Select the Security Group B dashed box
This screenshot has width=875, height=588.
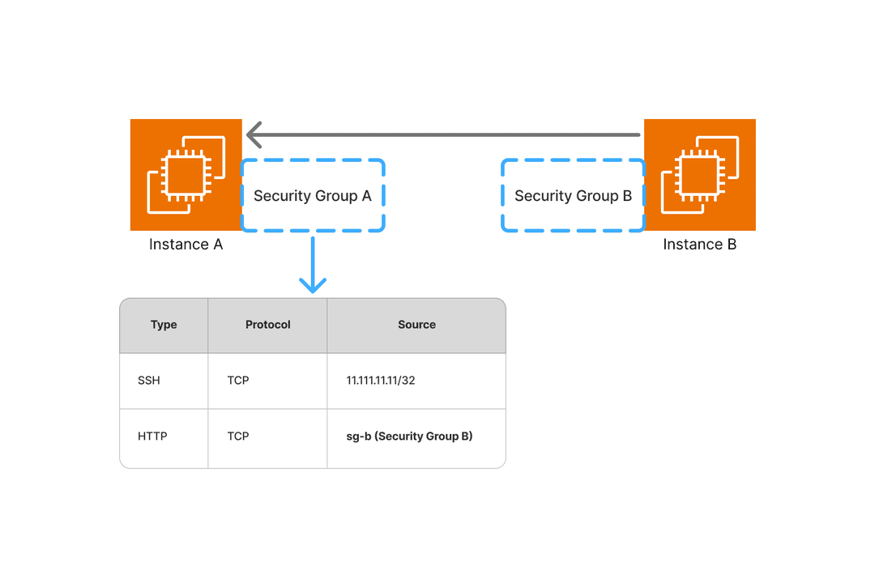pyautogui.click(x=573, y=196)
